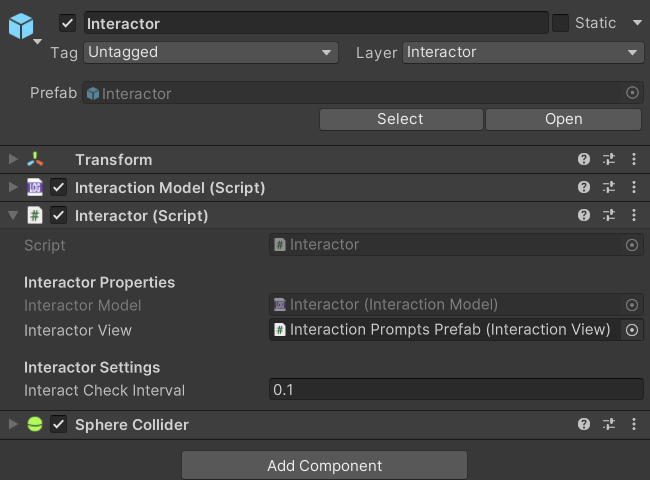Edit the GameObject name field Interactor
Image resolution: width=650 pixels, height=480 pixels.
(316, 23)
